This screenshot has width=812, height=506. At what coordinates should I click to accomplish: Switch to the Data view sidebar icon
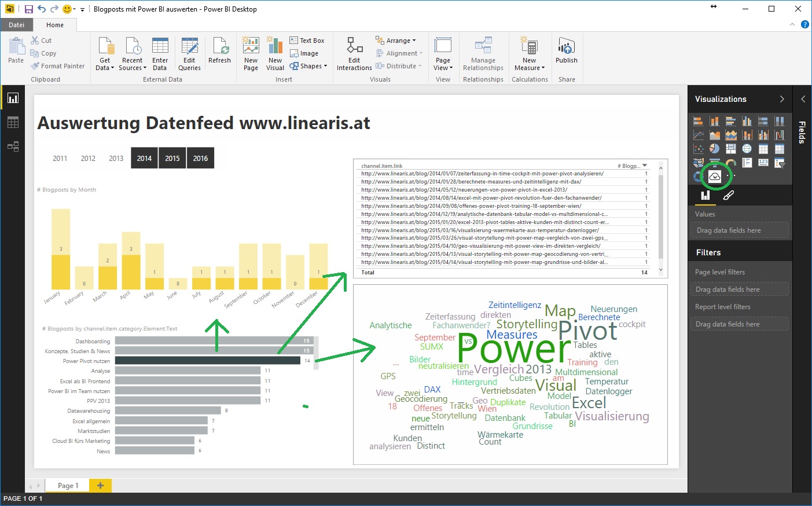pos(13,122)
